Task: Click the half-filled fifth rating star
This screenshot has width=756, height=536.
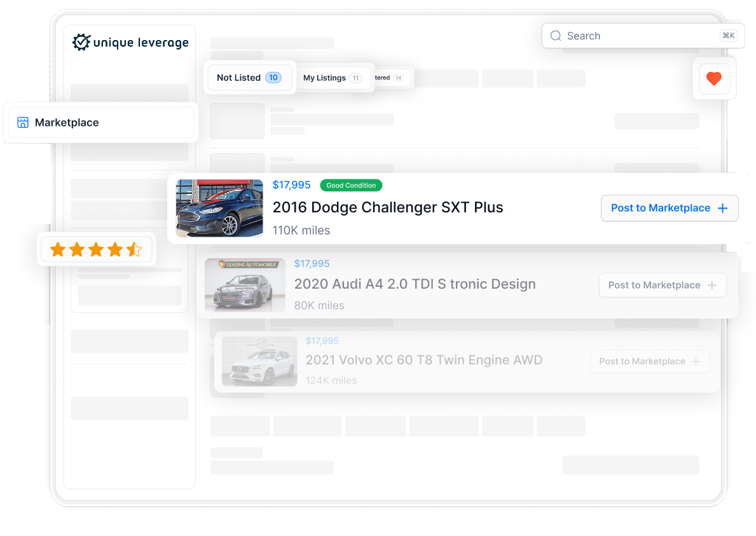Action: (134, 250)
